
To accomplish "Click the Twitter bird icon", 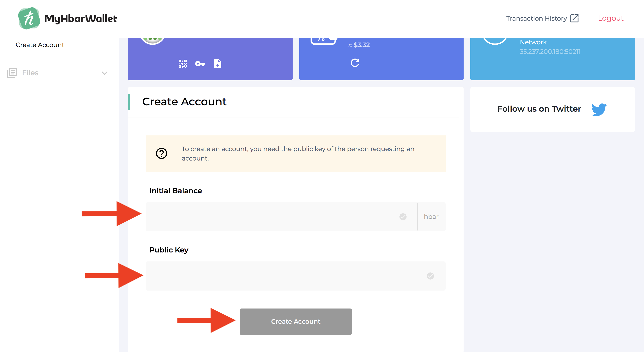I will click(599, 109).
